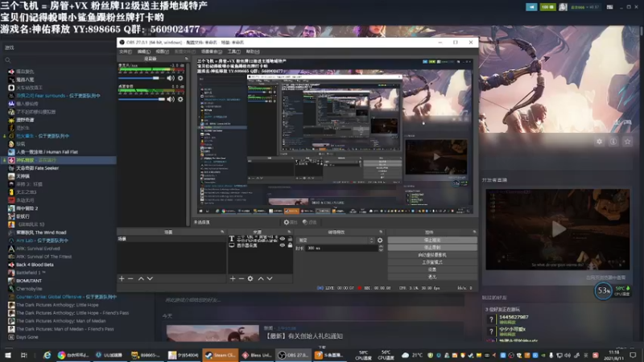Click the Steam library search icon

[x=8, y=60]
